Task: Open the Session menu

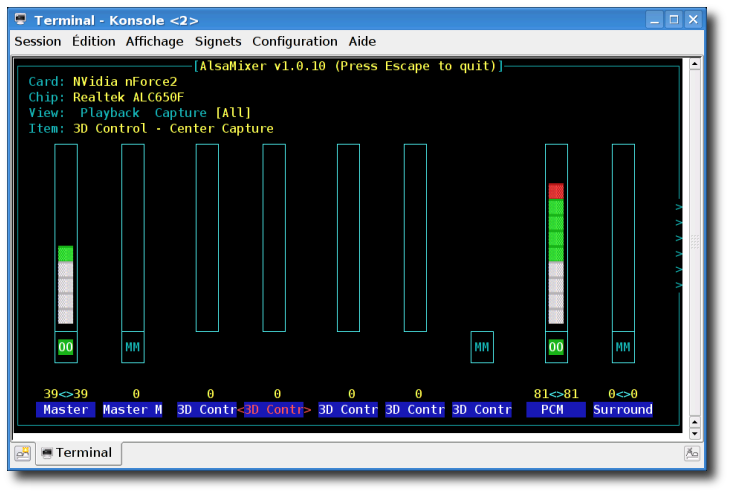Action: [x=37, y=41]
